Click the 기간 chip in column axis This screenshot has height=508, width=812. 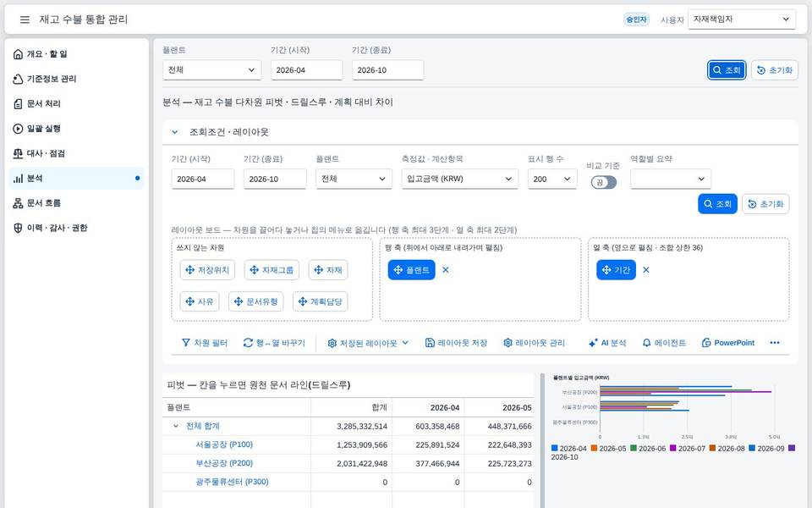pos(617,270)
